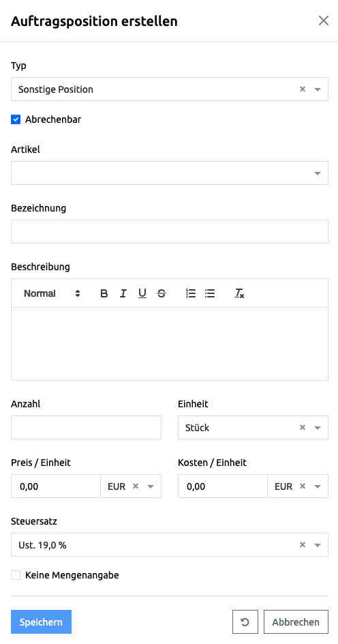Toggle bold formatting in Beschreibung editor
The image size is (338, 644).
pyautogui.click(x=104, y=293)
